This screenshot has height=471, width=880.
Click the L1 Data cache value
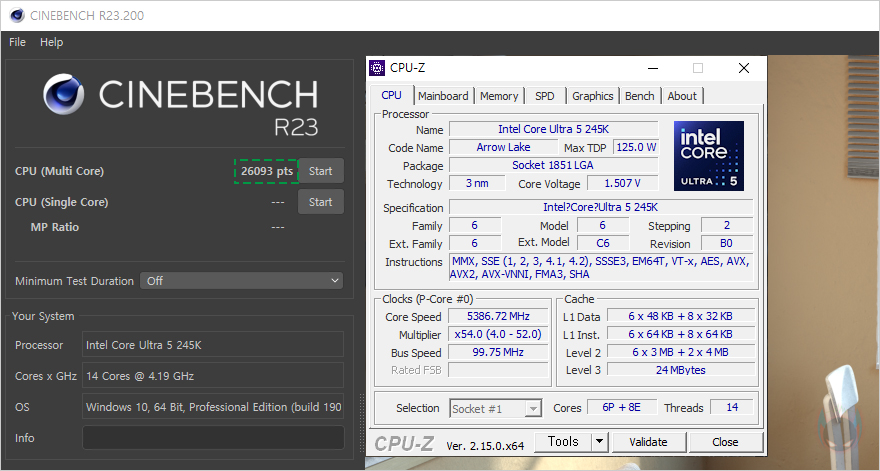point(681,316)
